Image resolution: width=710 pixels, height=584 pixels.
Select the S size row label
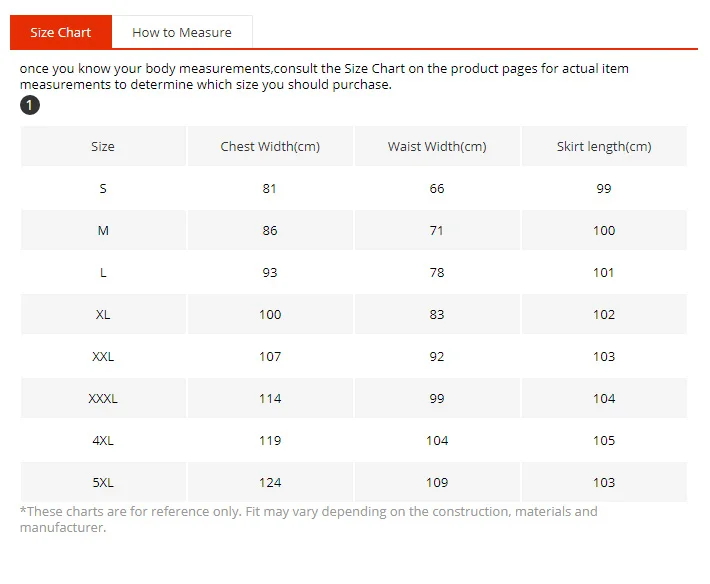click(103, 188)
